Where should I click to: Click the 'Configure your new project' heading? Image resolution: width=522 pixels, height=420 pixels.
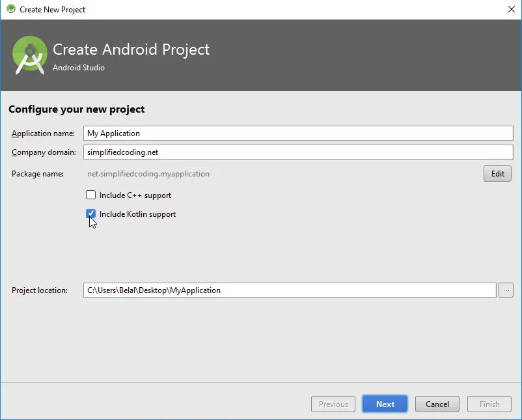(x=77, y=109)
